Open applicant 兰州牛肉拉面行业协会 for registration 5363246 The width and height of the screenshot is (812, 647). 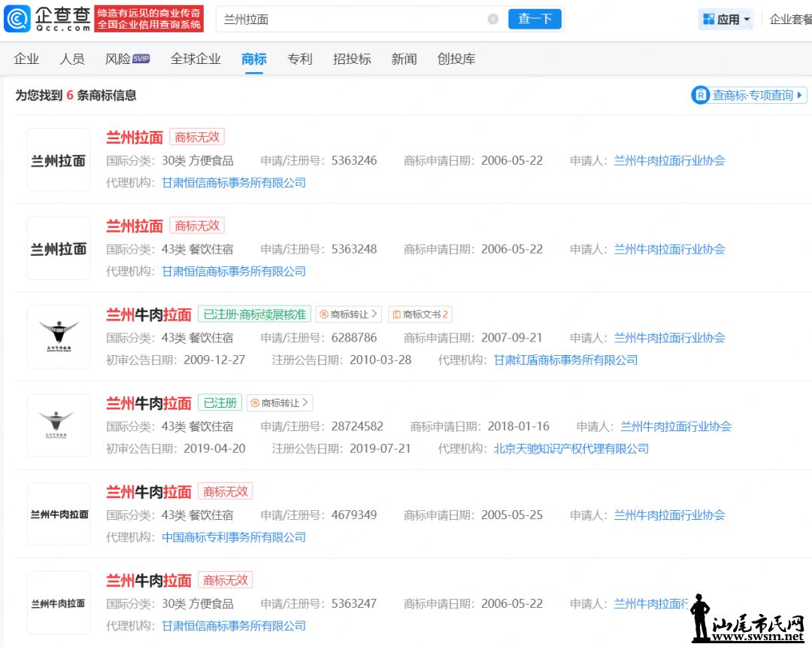[x=669, y=160]
